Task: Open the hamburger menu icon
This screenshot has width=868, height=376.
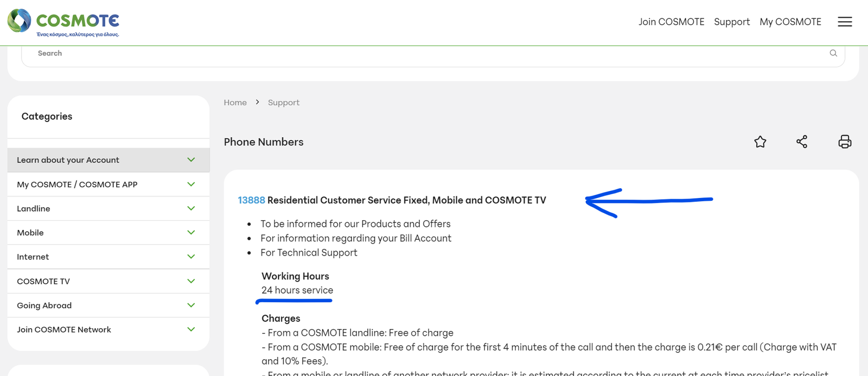Action: 845,22
